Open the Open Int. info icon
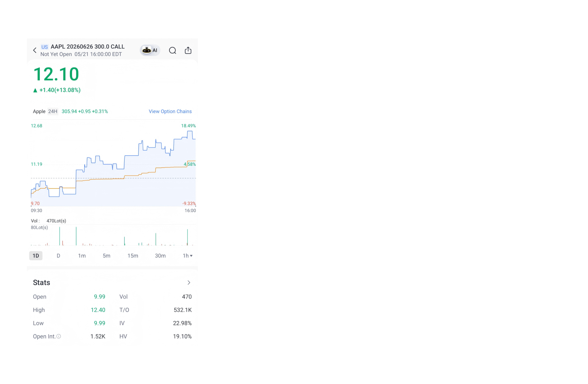 pos(59,336)
